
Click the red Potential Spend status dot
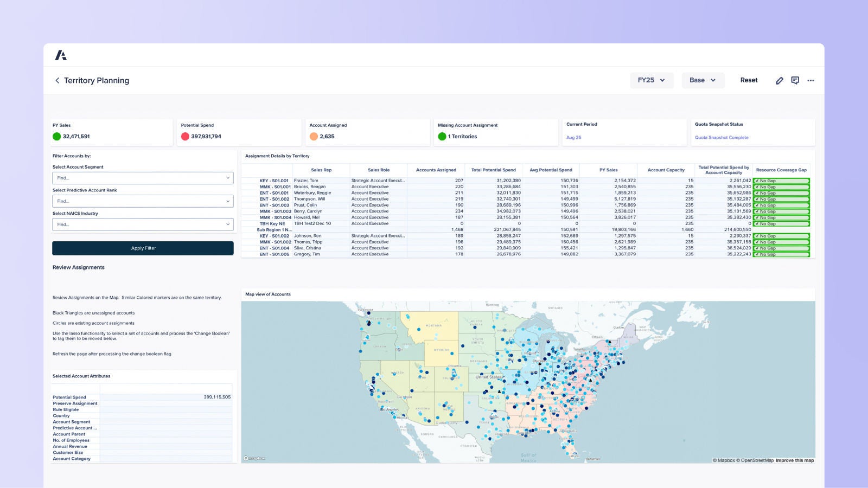coord(185,137)
